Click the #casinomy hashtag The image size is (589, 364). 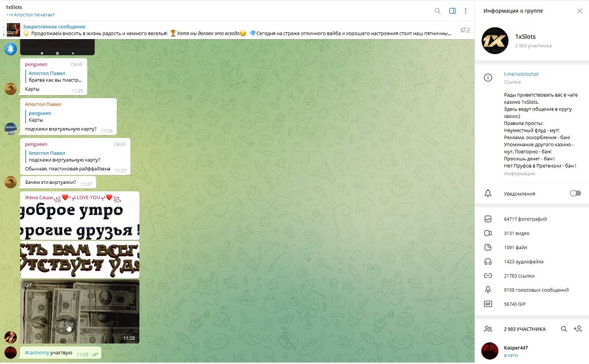tap(37, 353)
